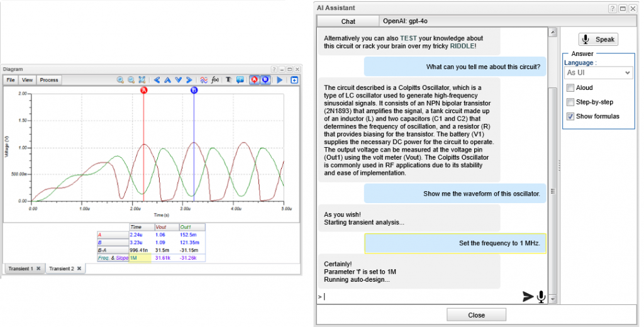Click the send arrow icon in chat
644x327 pixels.
(528, 296)
